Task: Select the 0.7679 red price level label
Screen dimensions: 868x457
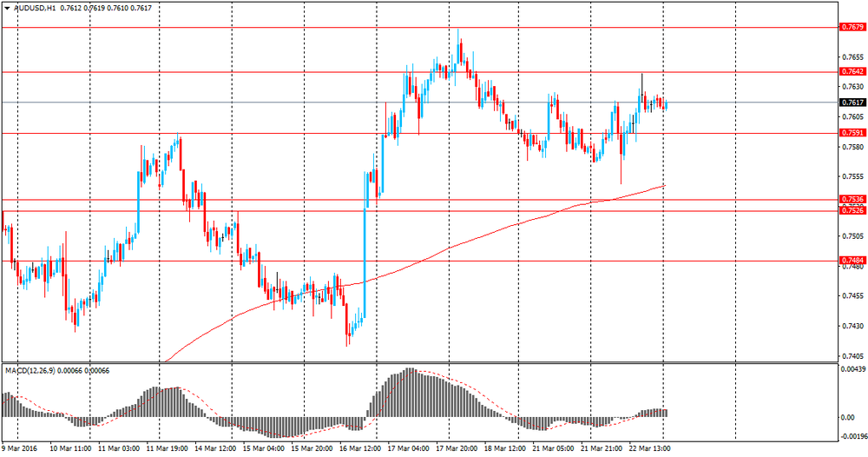Action: tap(853, 27)
